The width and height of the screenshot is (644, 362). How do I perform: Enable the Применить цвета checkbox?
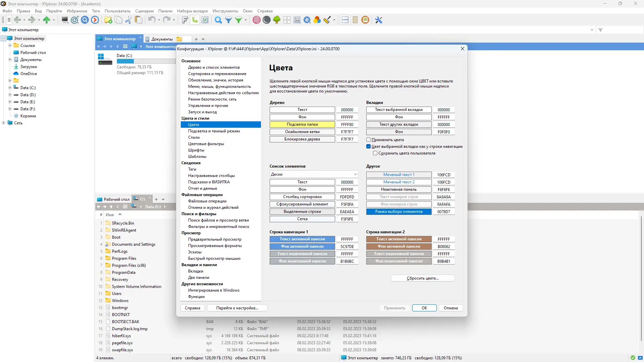point(369,140)
